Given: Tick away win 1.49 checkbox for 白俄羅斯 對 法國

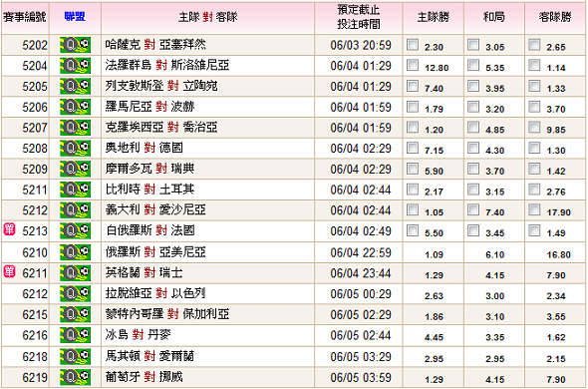Looking at the screenshot, I should click(534, 230).
